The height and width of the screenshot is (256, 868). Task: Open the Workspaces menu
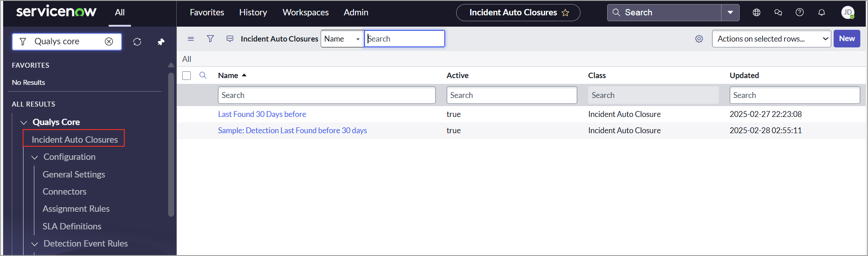(x=306, y=13)
